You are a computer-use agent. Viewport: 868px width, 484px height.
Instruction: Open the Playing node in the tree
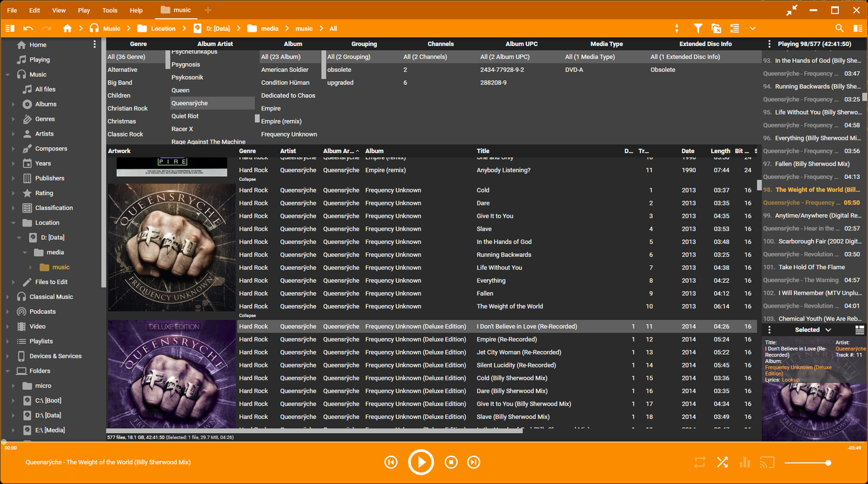39,60
